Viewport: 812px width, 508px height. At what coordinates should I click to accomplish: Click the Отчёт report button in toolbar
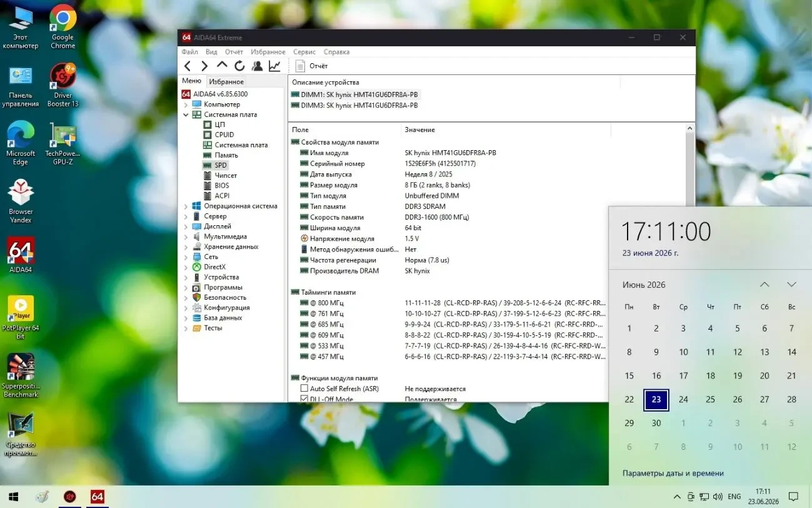pos(311,66)
